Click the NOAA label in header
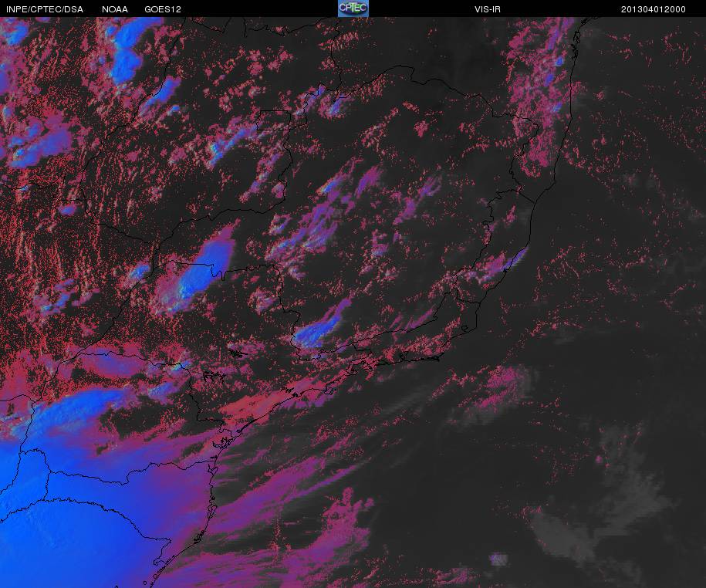The height and width of the screenshot is (588, 706). pyautogui.click(x=115, y=9)
